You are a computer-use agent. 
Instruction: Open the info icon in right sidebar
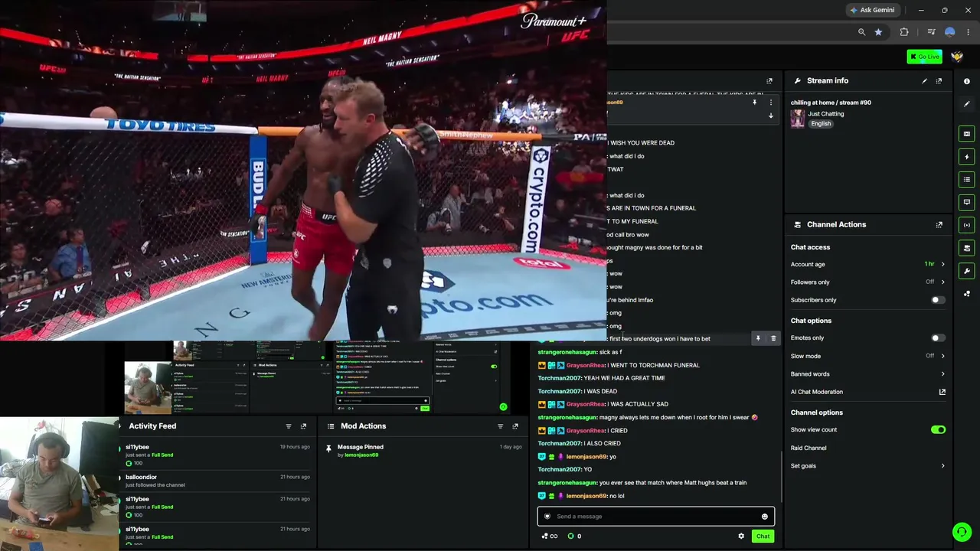point(967,81)
